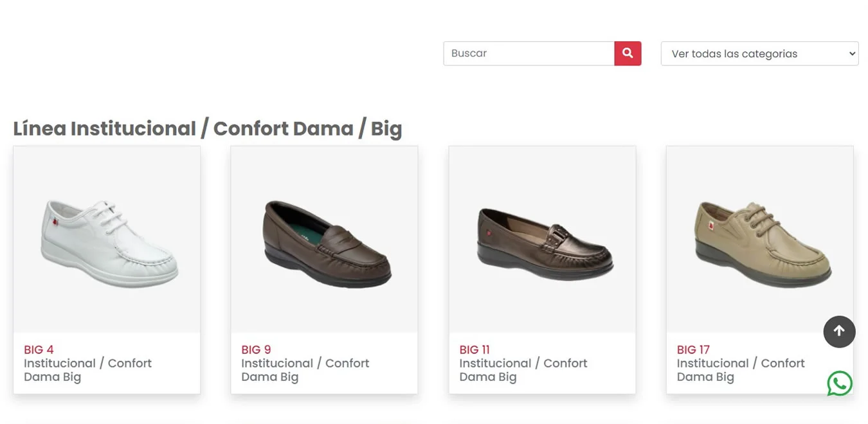
Task: Click the lower edge of the BIG 9 product card
Action: (324, 391)
